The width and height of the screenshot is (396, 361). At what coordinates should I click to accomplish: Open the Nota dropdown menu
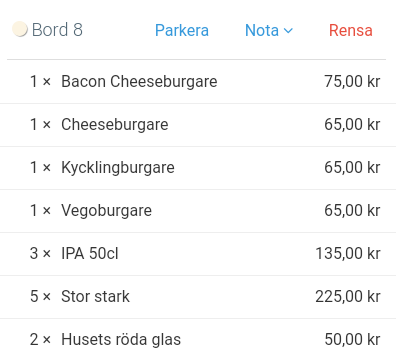tap(269, 30)
